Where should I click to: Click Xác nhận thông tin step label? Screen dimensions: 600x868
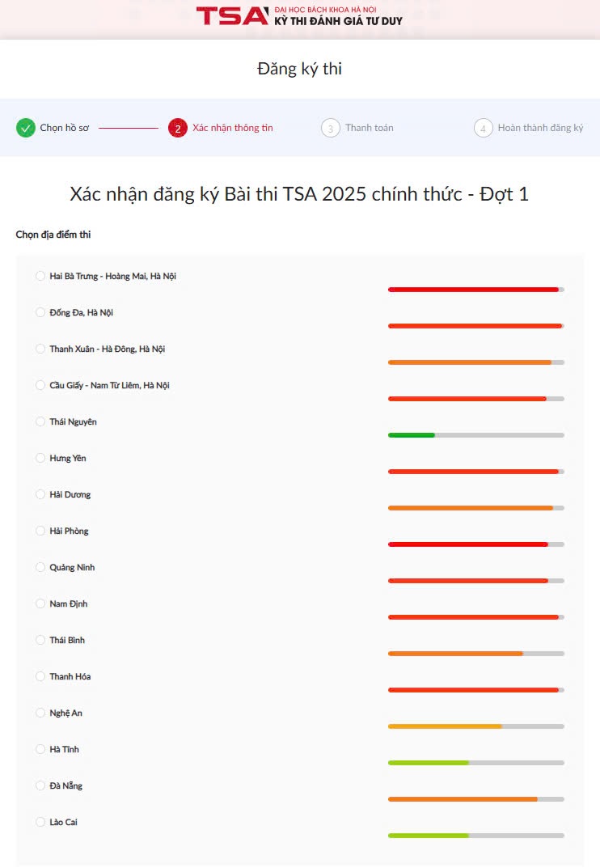coord(233,128)
